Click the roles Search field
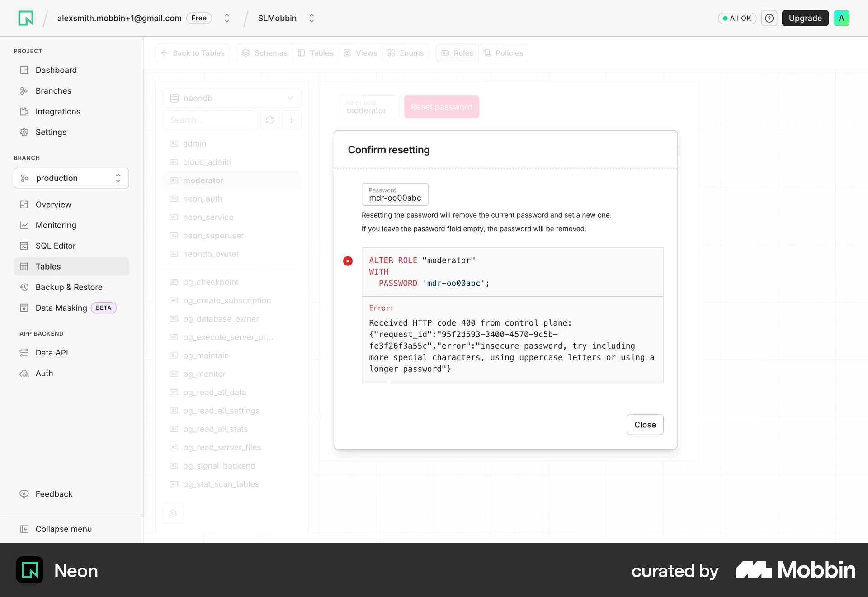 [210, 120]
